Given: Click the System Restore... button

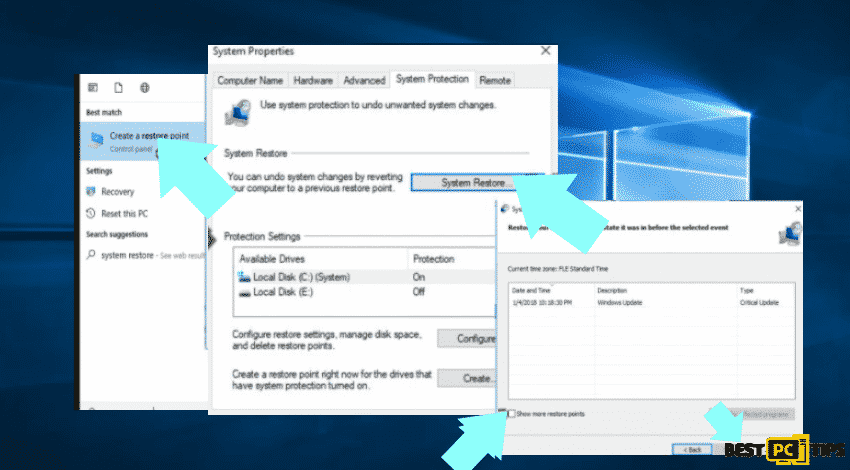Looking at the screenshot, I should pos(476,183).
